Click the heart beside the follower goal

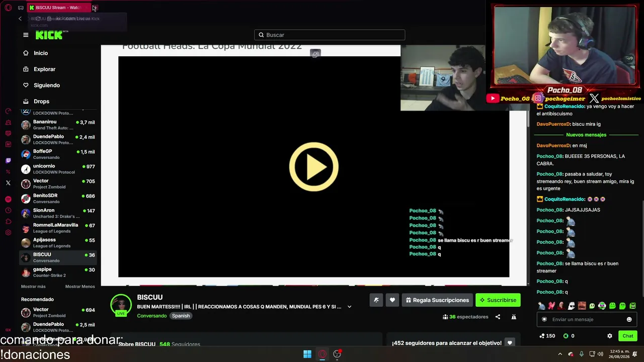pyautogui.click(x=510, y=343)
